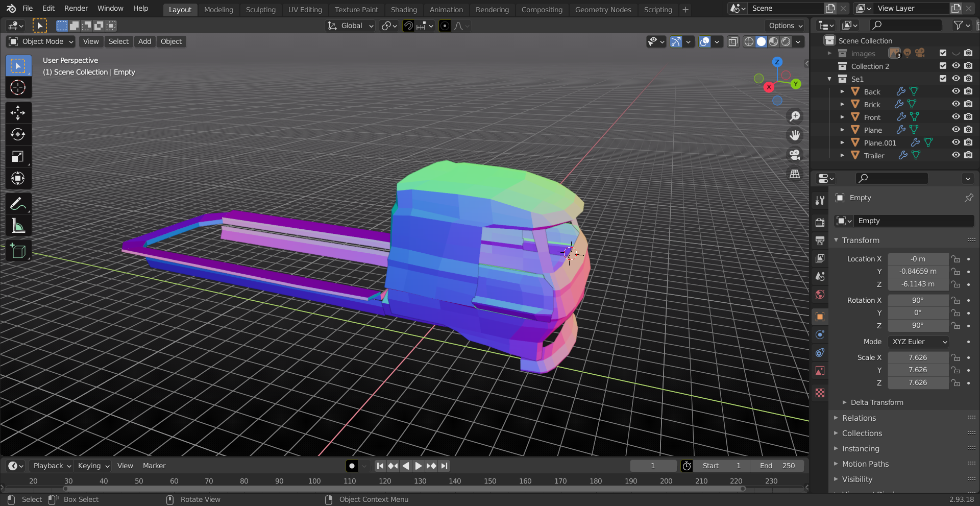Toggle snapping magnet icon
980x506 pixels.
click(408, 26)
